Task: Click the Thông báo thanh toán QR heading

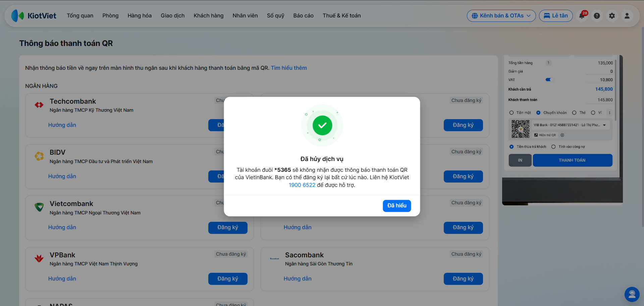Action: coord(66,44)
